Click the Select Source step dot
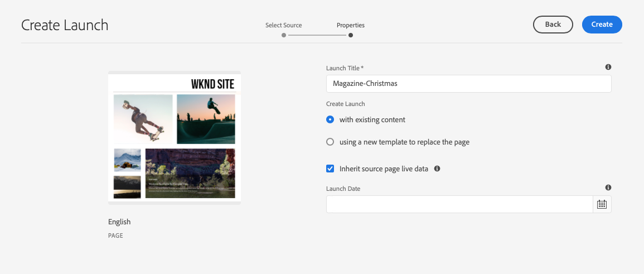Viewport: 644px width, 274px height. 284,35
